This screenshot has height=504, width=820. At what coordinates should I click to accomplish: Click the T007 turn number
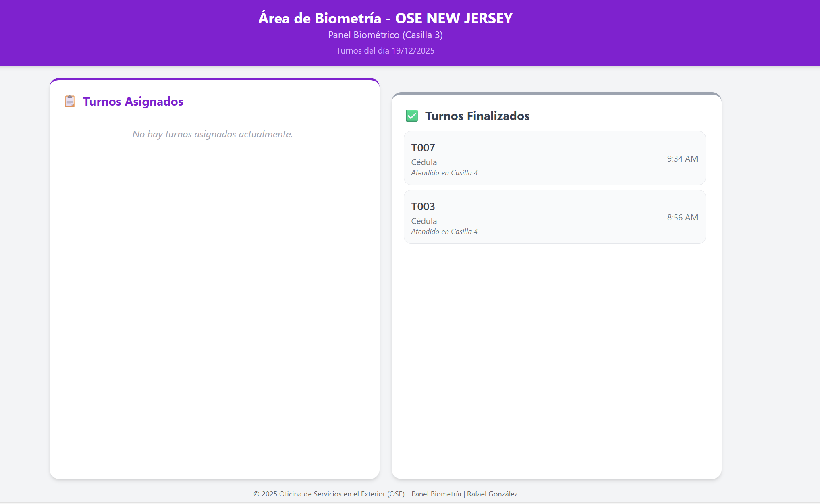tap(423, 148)
